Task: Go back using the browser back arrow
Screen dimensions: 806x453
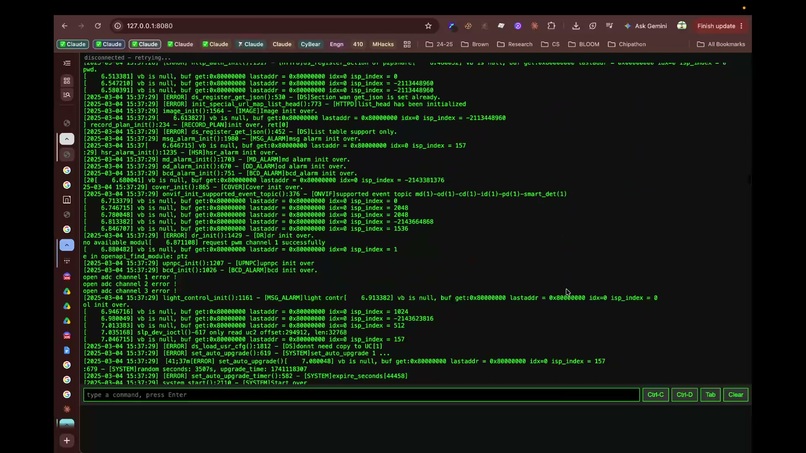Action: point(64,26)
